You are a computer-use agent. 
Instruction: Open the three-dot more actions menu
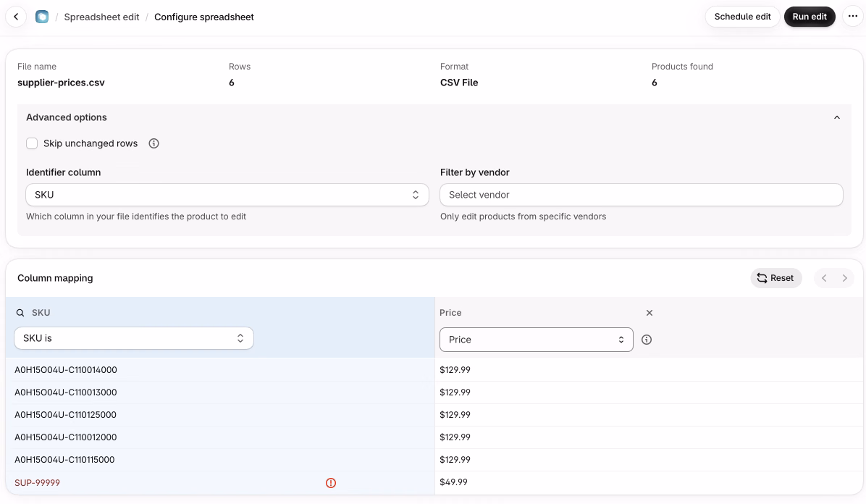[x=853, y=17]
